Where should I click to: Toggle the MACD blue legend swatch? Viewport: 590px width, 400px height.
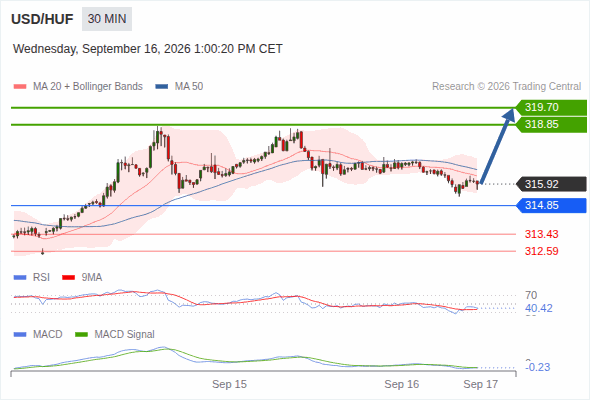[20, 335]
